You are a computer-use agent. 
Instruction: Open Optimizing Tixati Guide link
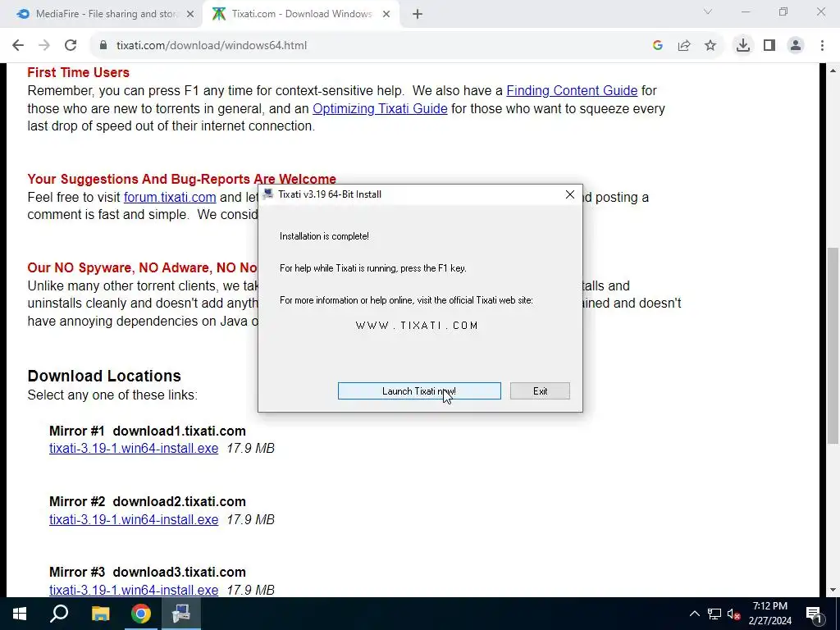point(380,109)
